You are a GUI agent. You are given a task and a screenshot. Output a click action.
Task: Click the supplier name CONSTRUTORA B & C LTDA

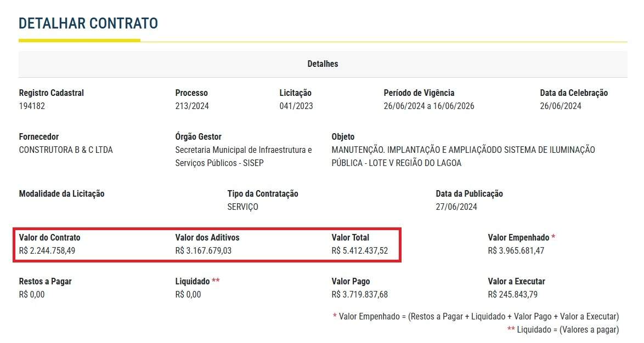(x=66, y=150)
